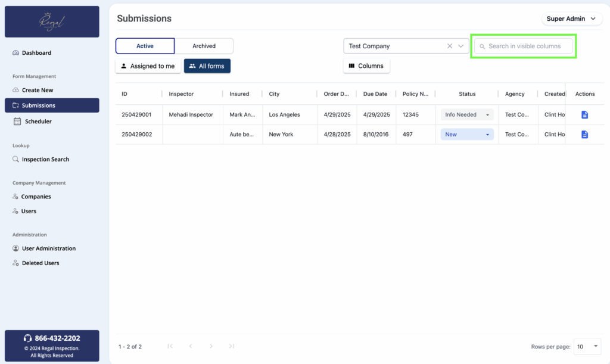Go to previous page arrow
The height and width of the screenshot is (364, 610).
191,346
